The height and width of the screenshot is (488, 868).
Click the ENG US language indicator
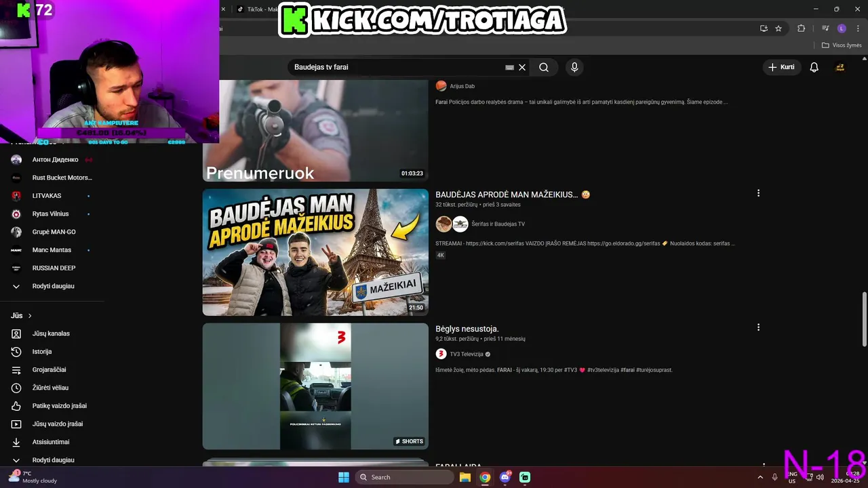point(792,477)
